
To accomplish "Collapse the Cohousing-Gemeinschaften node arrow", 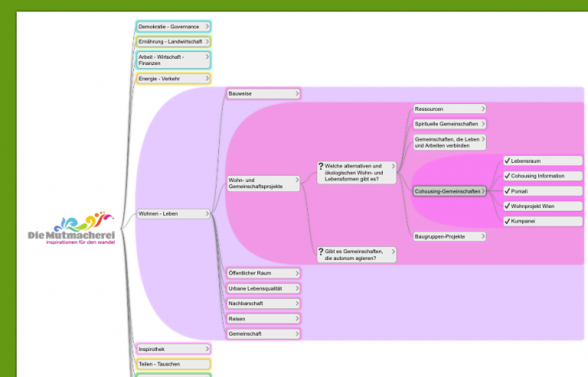I will coord(485,191).
